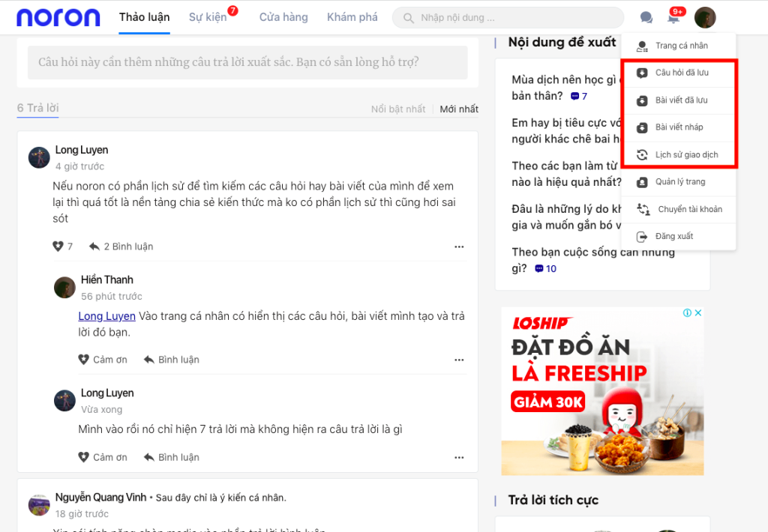Switch to the Sự kiện tab
This screenshot has height=532, width=768.
pyautogui.click(x=207, y=16)
